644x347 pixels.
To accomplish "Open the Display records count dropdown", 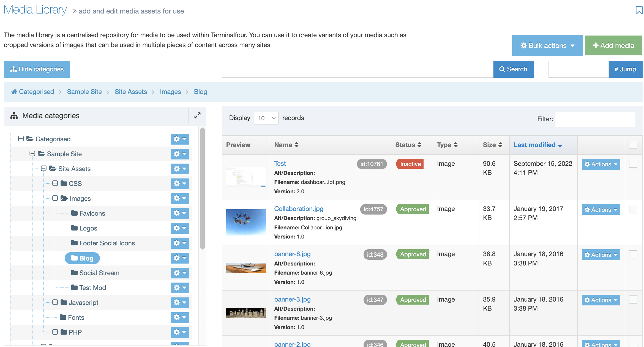I will pyautogui.click(x=266, y=118).
